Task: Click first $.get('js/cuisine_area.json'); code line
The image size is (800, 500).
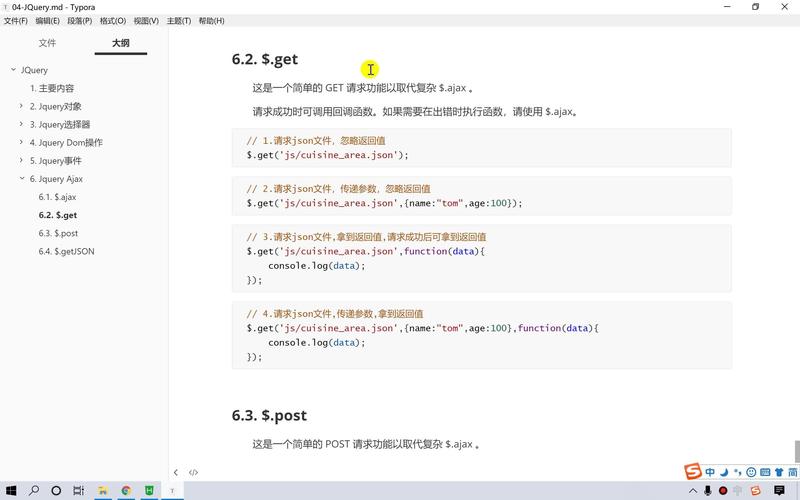Action: [327, 155]
